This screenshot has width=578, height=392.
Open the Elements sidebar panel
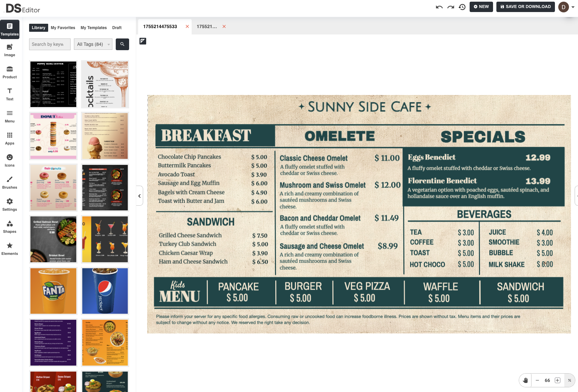(x=10, y=249)
